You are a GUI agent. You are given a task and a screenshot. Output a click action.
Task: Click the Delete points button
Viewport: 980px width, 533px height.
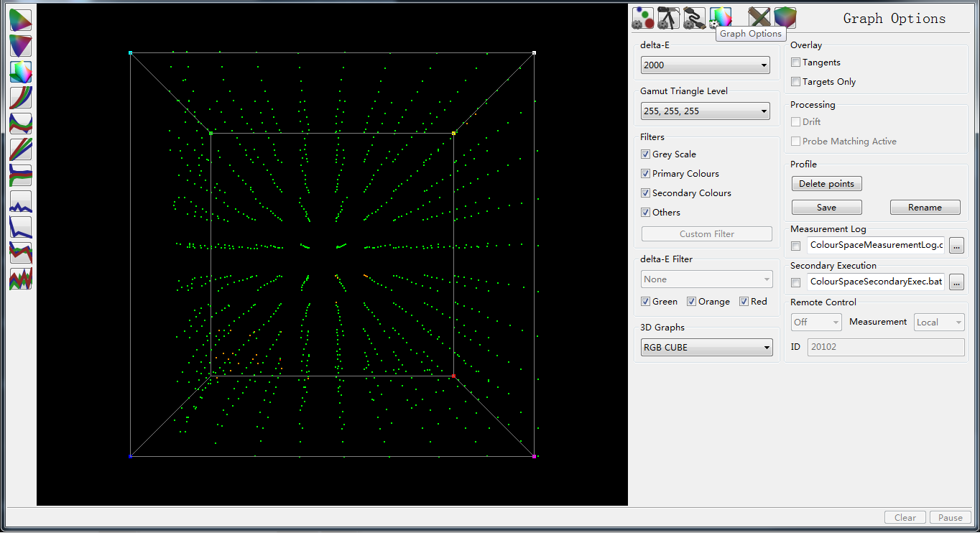click(x=826, y=184)
